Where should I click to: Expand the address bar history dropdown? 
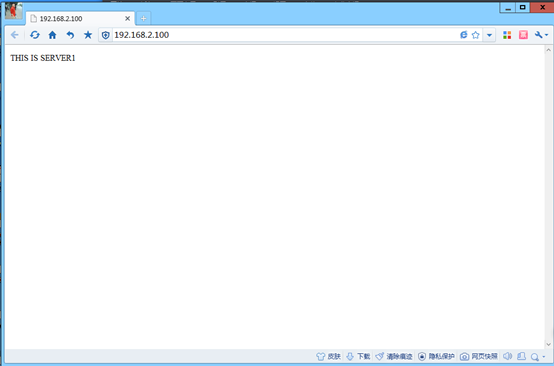pos(489,35)
